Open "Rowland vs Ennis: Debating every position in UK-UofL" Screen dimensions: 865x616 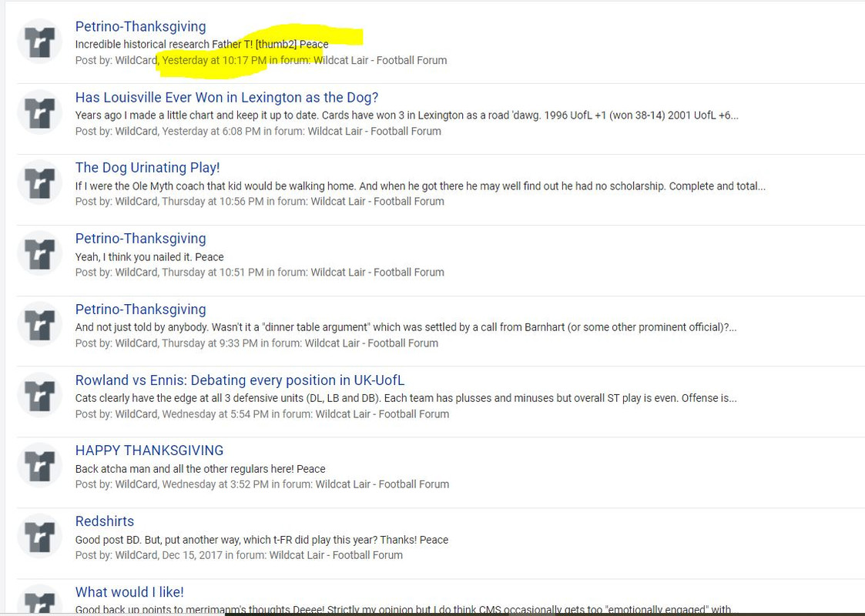point(240,380)
